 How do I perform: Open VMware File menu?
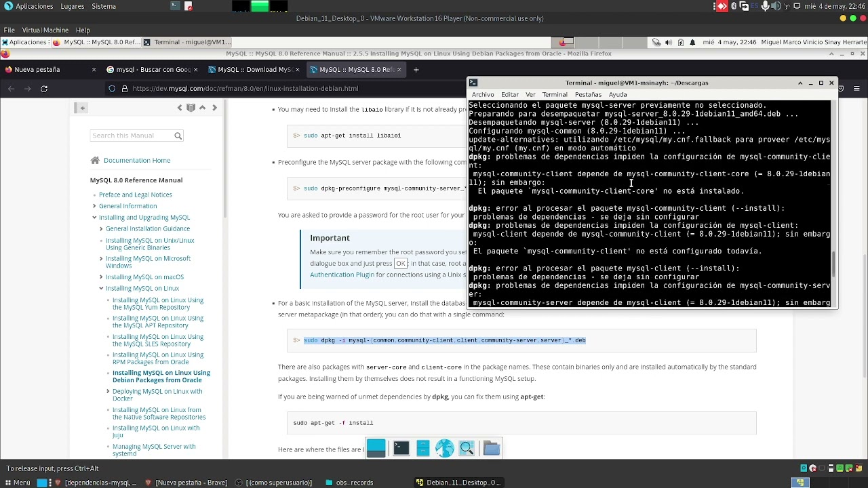pyautogui.click(x=9, y=30)
